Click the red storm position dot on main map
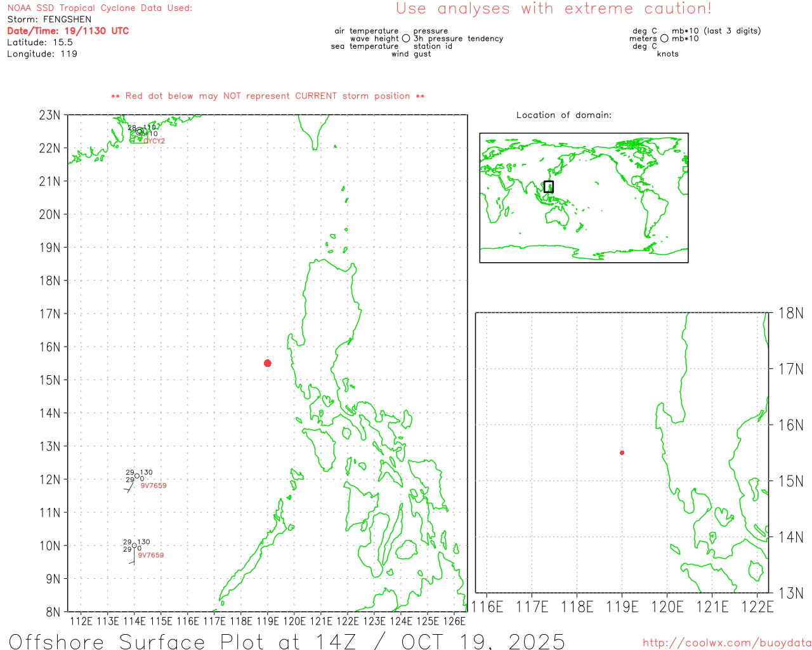The height and width of the screenshot is (650, 812). point(268,363)
